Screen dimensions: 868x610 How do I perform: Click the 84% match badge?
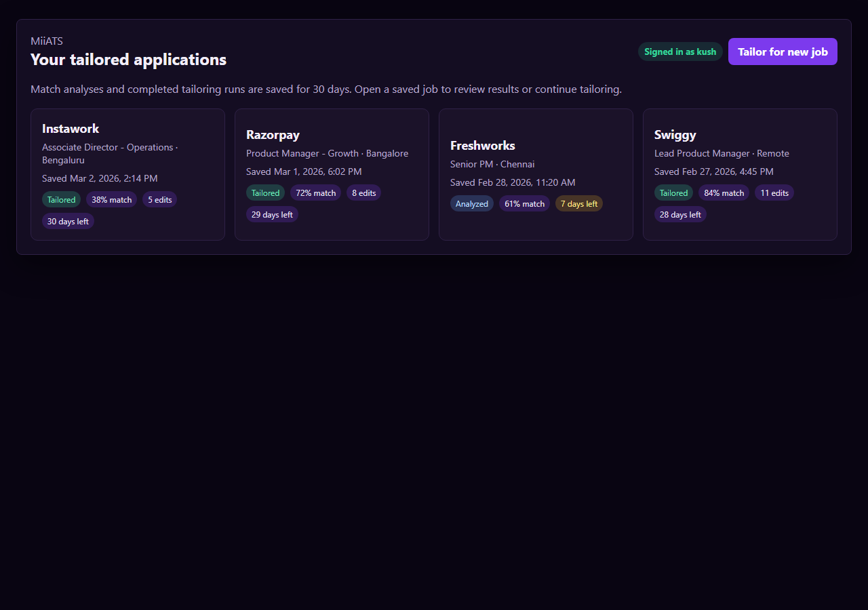tap(724, 192)
